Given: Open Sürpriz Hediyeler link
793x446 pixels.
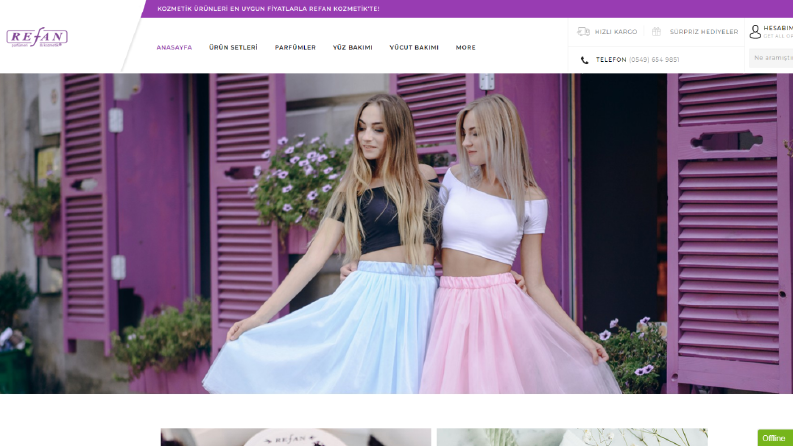Looking at the screenshot, I should [x=704, y=32].
